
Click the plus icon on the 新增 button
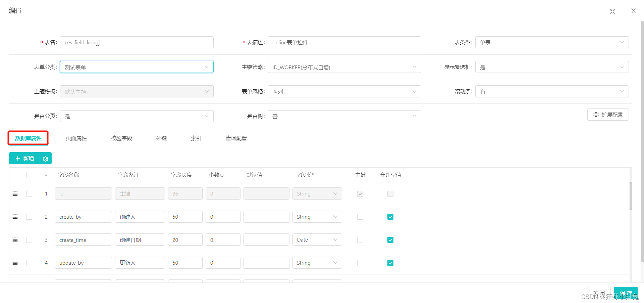pyautogui.click(x=18, y=158)
